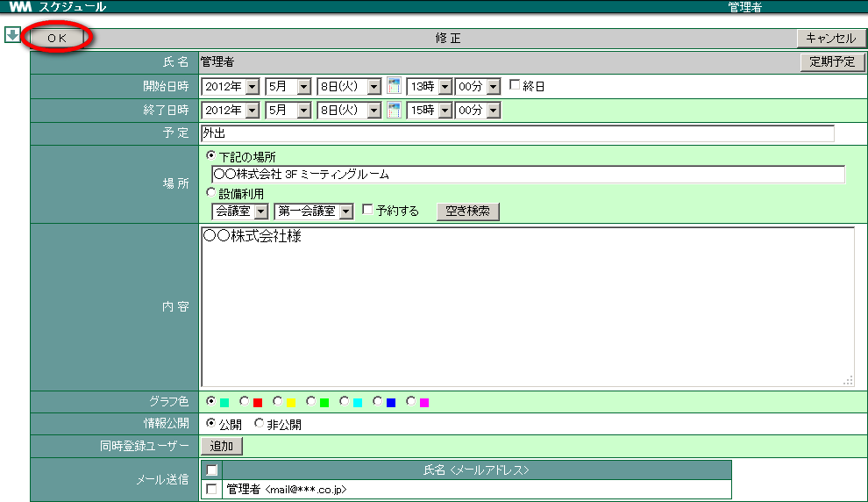Click the 氏名 <メールアドレス> column header

coord(477,470)
